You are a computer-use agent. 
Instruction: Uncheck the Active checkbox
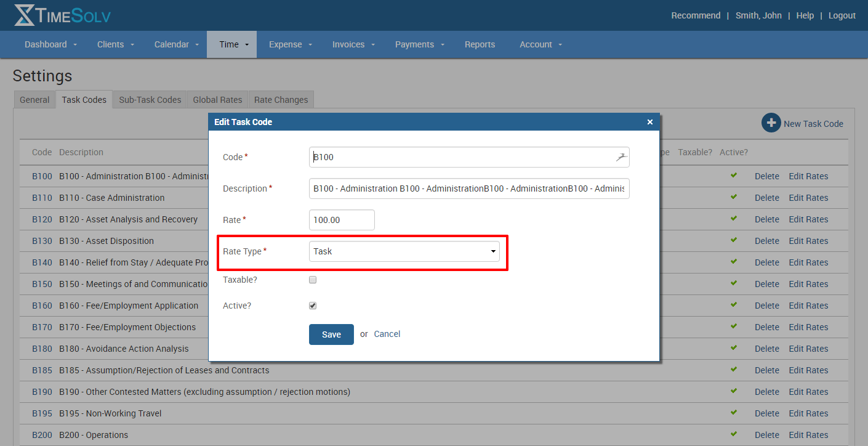pyautogui.click(x=312, y=305)
